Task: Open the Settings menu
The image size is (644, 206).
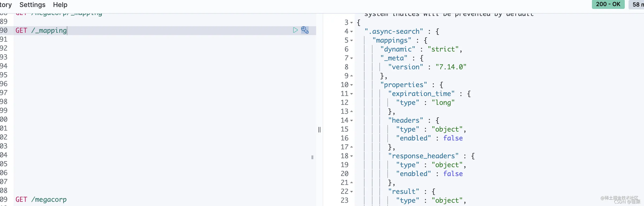Action: 33,5
